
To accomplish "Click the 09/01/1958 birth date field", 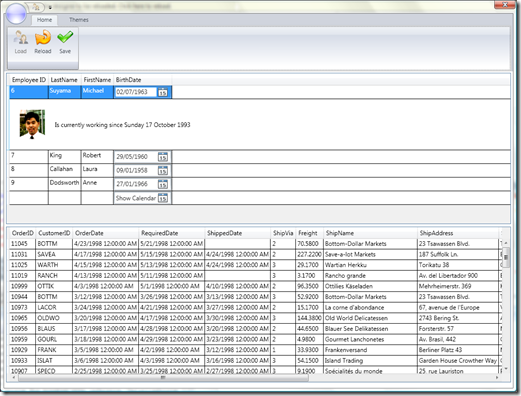I will coord(136,170).
